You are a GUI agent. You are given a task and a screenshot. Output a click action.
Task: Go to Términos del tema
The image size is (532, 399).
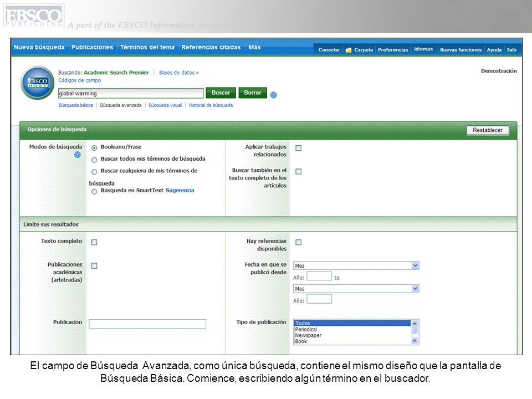tap(147, 47)
